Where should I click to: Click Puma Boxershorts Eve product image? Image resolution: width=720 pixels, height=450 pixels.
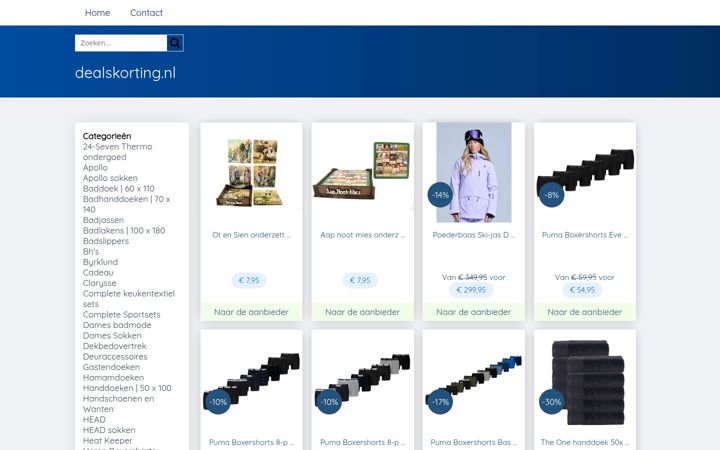585,173
